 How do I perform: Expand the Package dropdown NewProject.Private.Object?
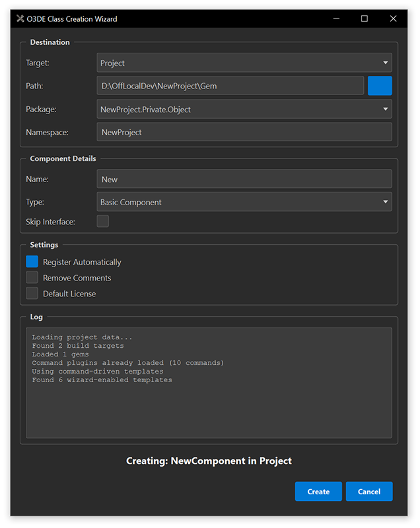coord(244,109)
